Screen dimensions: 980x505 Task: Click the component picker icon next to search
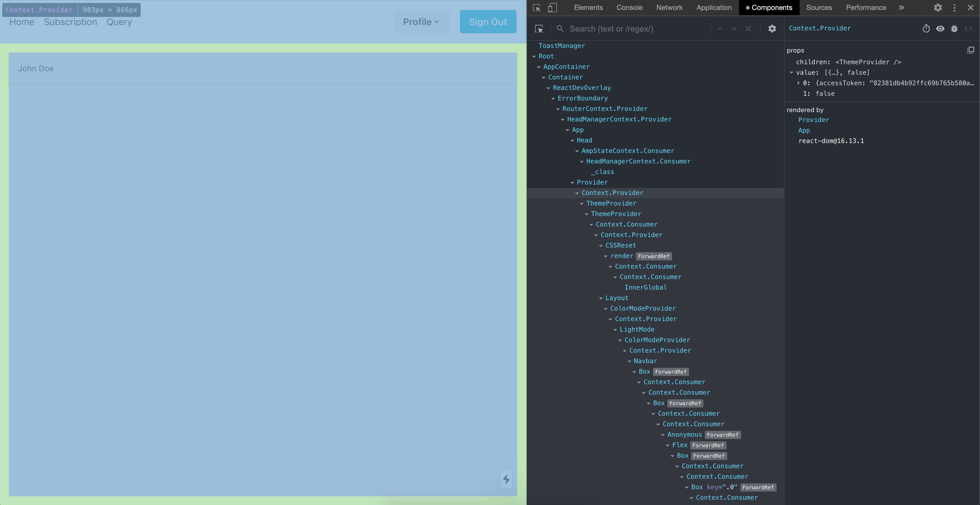click(x=539, y=29)
